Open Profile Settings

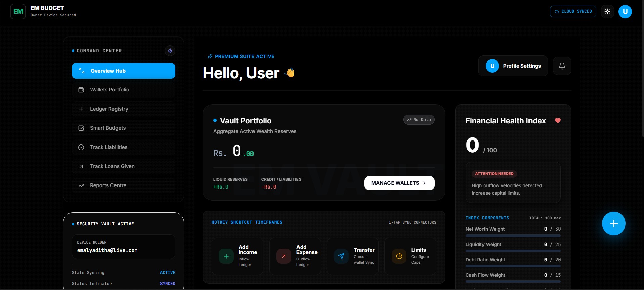coord(513,66)
